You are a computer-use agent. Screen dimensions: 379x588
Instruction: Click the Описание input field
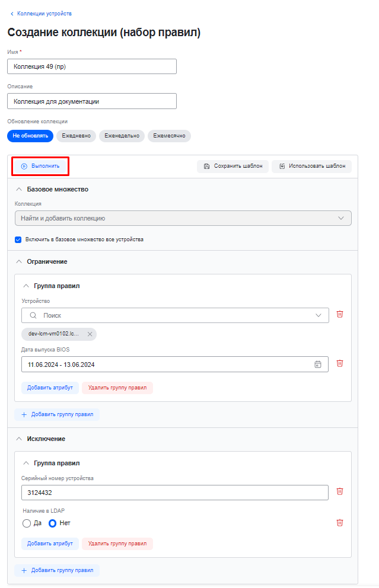pos(92,101)
